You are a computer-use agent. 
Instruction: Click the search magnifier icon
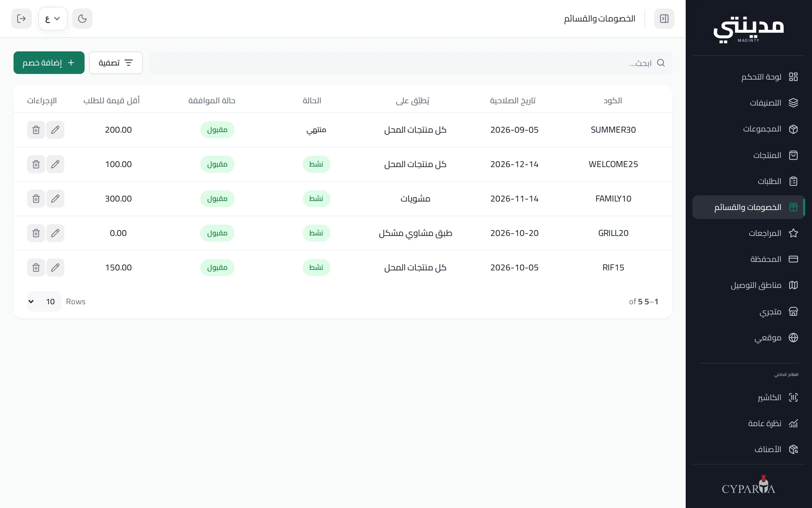pyautogui.click(x=661, y=63)
